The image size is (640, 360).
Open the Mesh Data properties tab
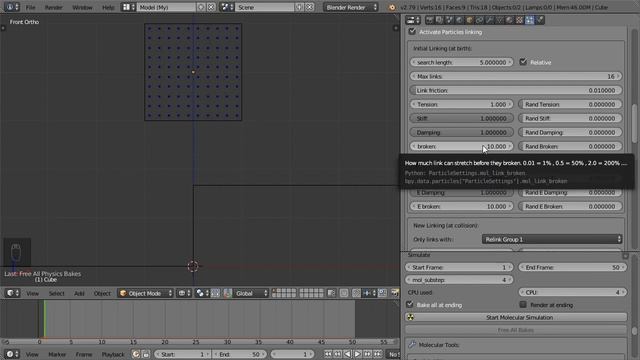pos(499,20)
